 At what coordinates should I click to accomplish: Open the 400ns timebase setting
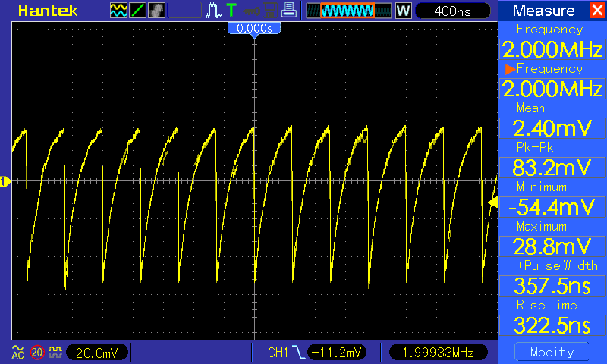pos(453,11)
